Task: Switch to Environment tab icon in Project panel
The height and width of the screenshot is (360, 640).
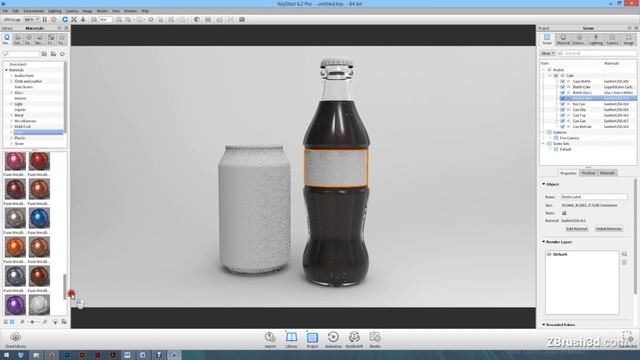Action: pyautogui.click(x=579, y=39)
